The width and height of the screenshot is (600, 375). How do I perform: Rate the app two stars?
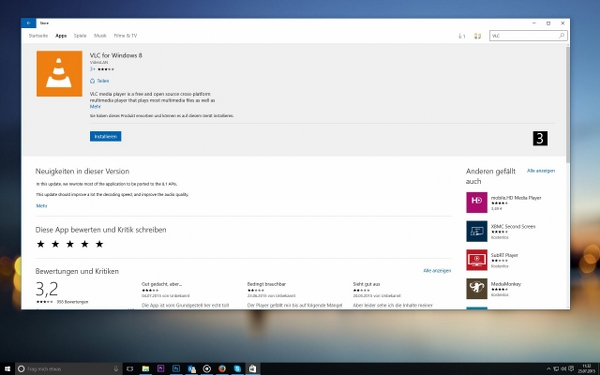(55, 244)
